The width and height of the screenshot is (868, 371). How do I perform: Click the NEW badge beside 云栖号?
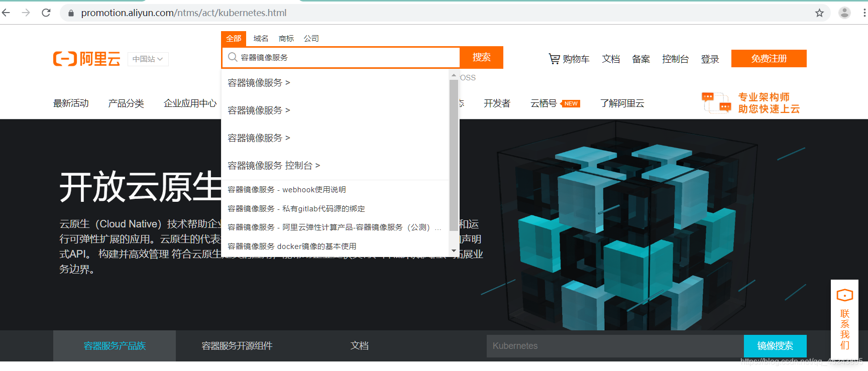571,103
